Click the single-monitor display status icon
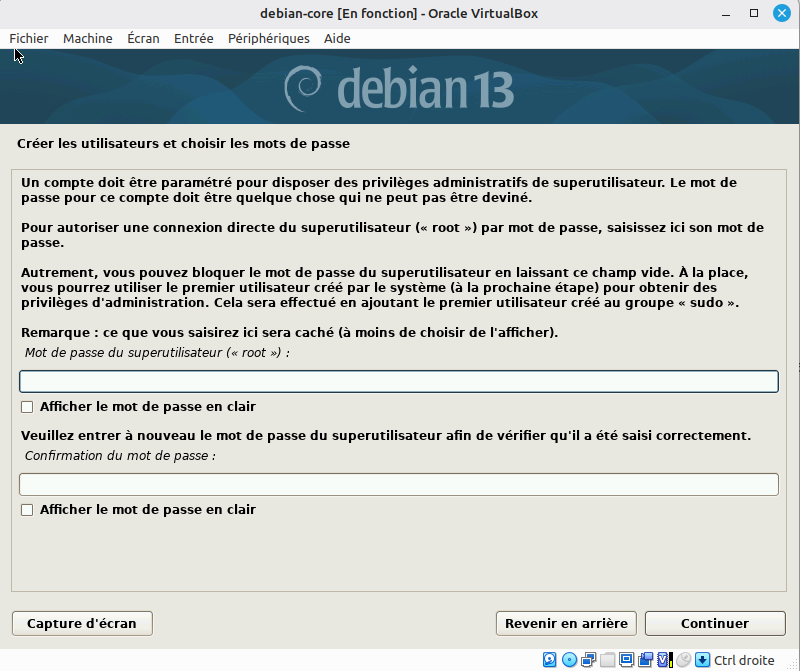 click(x=626, y=660)
